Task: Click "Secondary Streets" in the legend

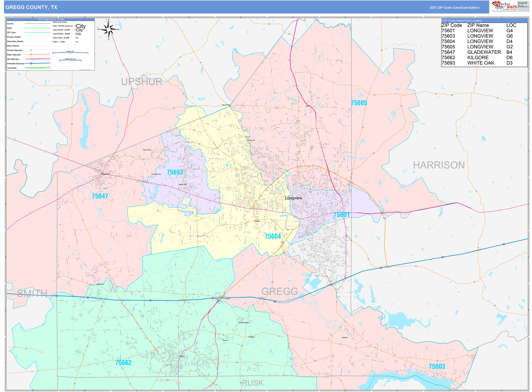Action: pyautogui.click(x=15, y=41)
